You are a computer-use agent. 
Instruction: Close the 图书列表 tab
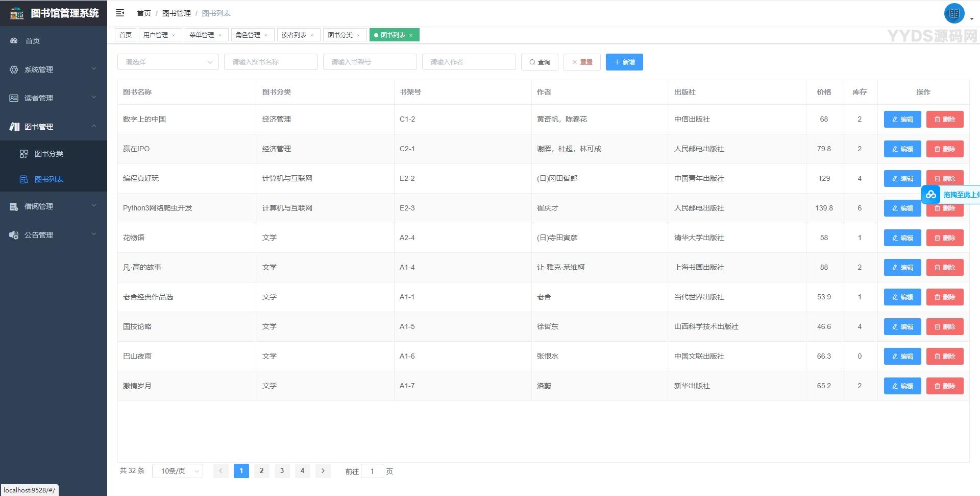411,35
